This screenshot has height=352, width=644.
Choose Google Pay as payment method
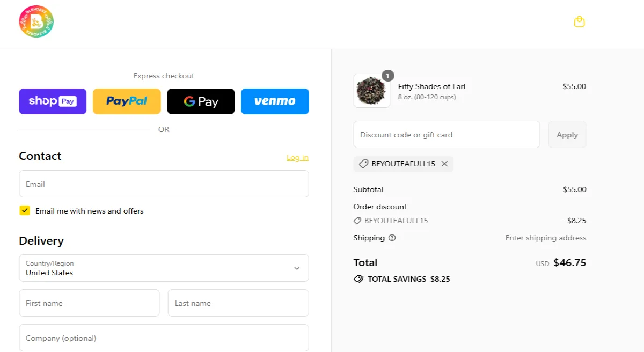201,101
